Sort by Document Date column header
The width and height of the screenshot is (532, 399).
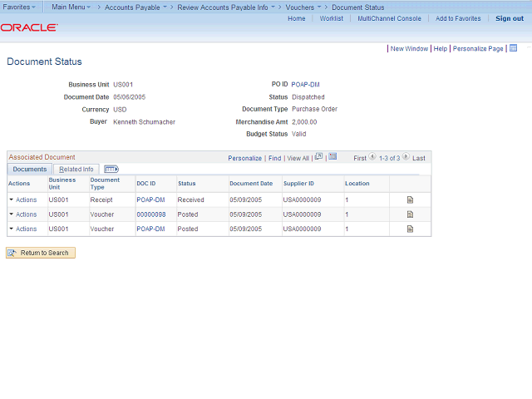[x=250, y=183]
